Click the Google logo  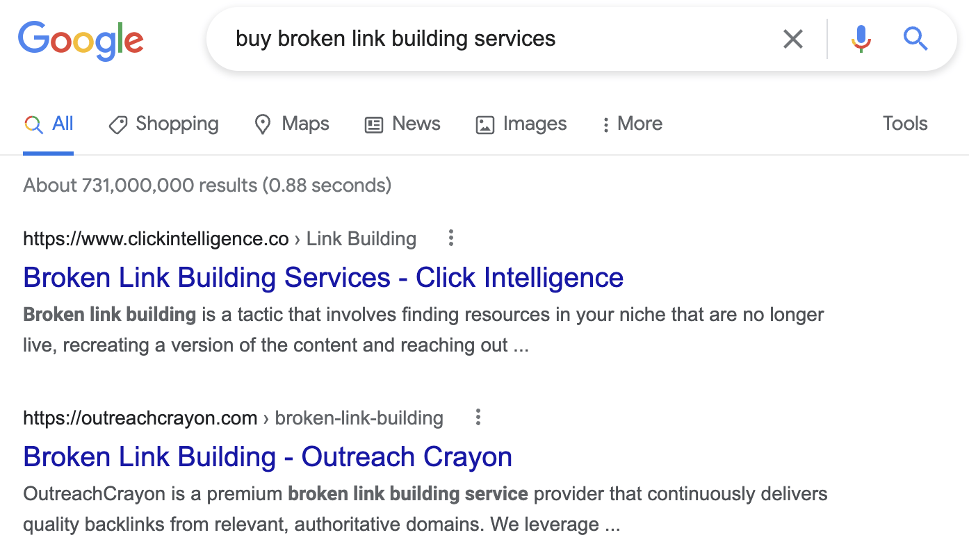81,40
